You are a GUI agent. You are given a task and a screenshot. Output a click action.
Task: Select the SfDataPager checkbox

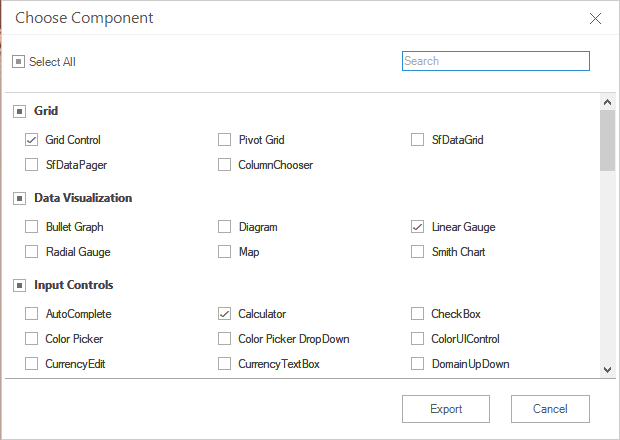pyautogui.click(x=32, y=165)
